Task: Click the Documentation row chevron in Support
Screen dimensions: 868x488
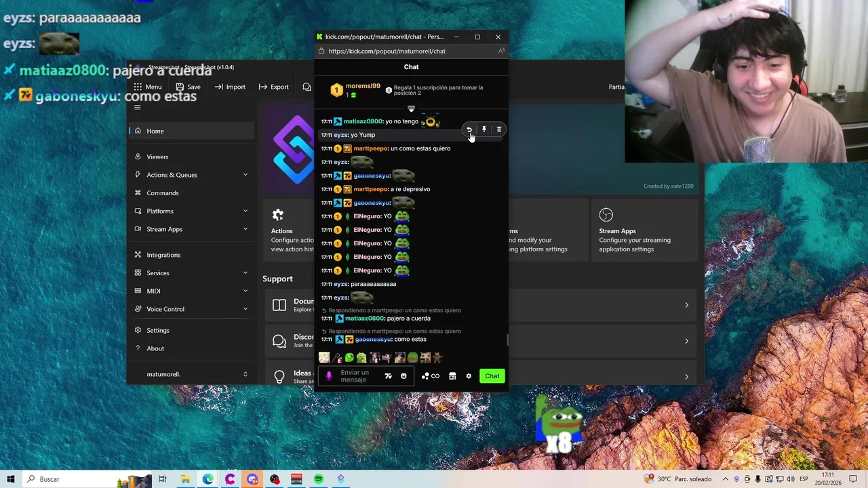Action: pos(686,305)
